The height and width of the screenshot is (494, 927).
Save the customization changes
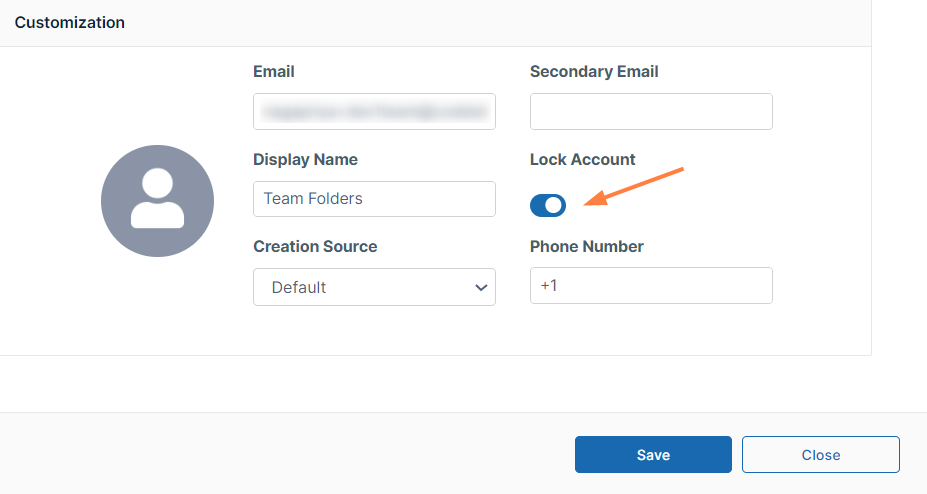coord(653,454)
